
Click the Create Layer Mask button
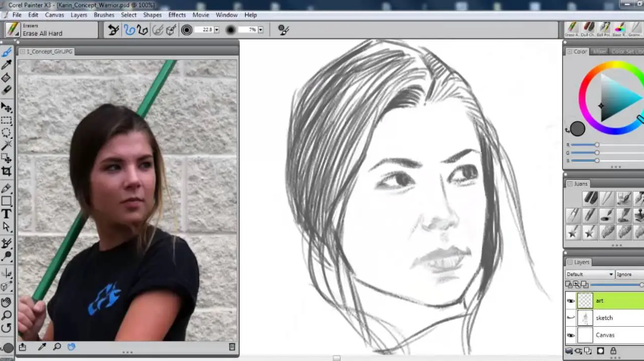tap(601, 350)
